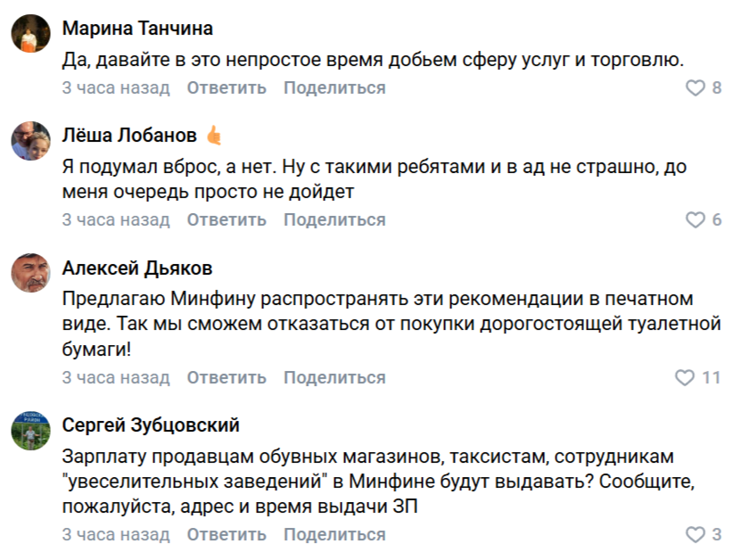Click timestamp on Сергей Зубцовский's comment
The width and height of the screenshot is (741, 560).
click(x=115, y=535)
